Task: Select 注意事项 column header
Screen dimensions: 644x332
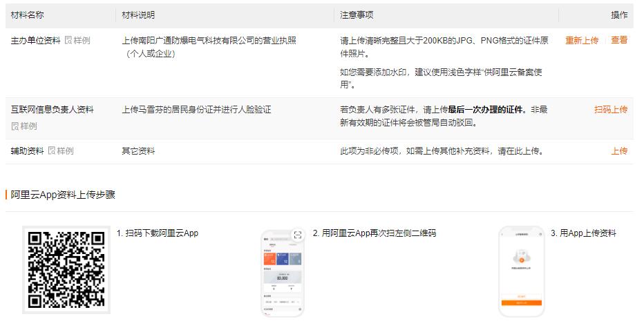Action: click(x=357, y=15)
